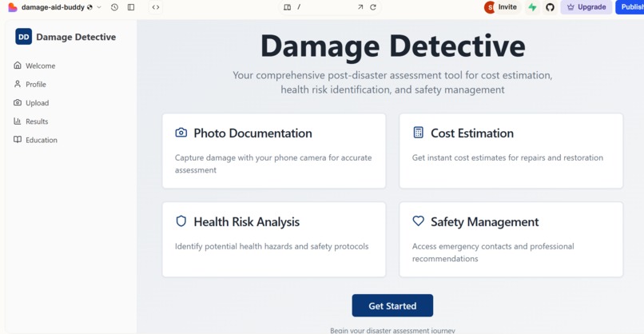Image resolution: width=644 pixels, height=334 pixels.
Task: Click 'Get instant cost estimates' description
Action: click(x=507, y=157)
